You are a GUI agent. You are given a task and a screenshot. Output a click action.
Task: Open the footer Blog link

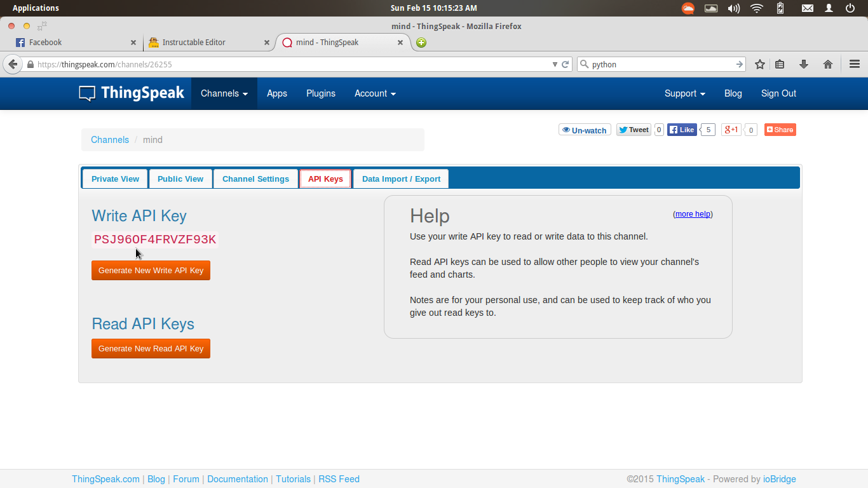point(156,479)
